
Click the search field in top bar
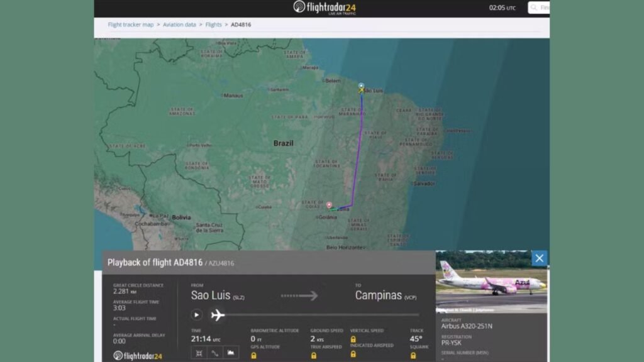click(x=540, y=8)
